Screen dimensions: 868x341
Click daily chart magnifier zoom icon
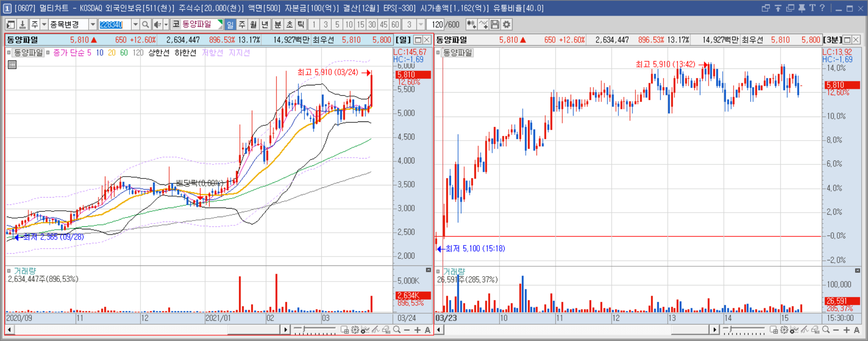click(397, 330)
